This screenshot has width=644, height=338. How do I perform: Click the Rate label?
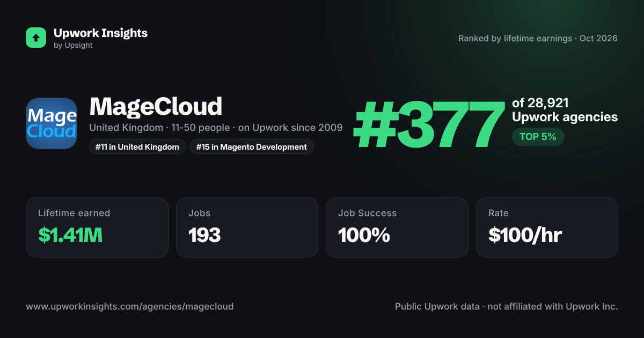499,213
